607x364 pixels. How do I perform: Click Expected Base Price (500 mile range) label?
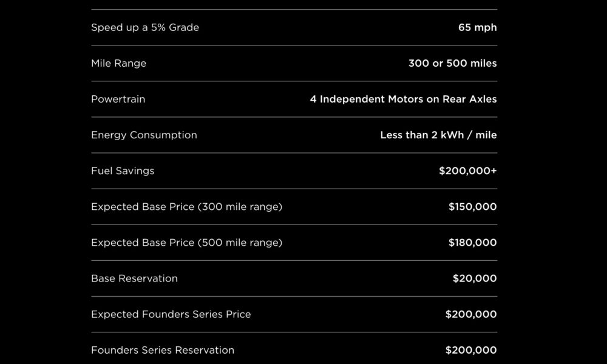[186, 243]
